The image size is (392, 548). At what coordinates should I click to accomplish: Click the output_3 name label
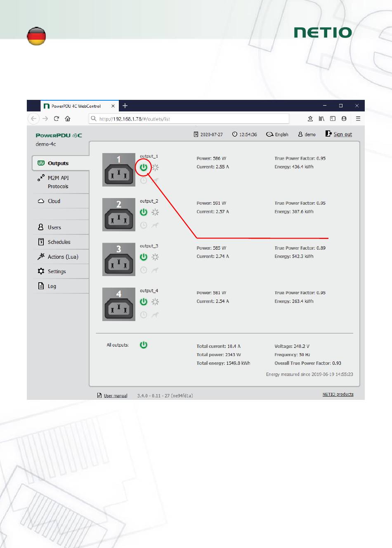(149, 246)
